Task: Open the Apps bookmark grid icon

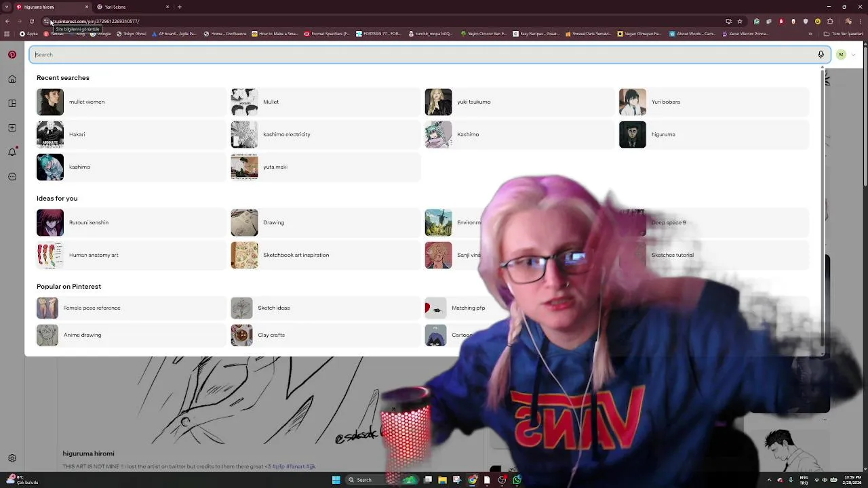Action: (x=7, y=33)
